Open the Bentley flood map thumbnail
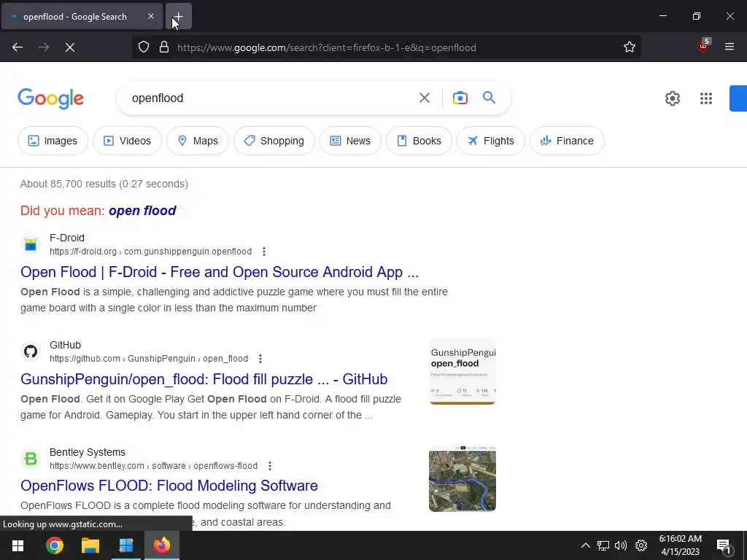Screen dimensions: 747x560 point(462,478)
